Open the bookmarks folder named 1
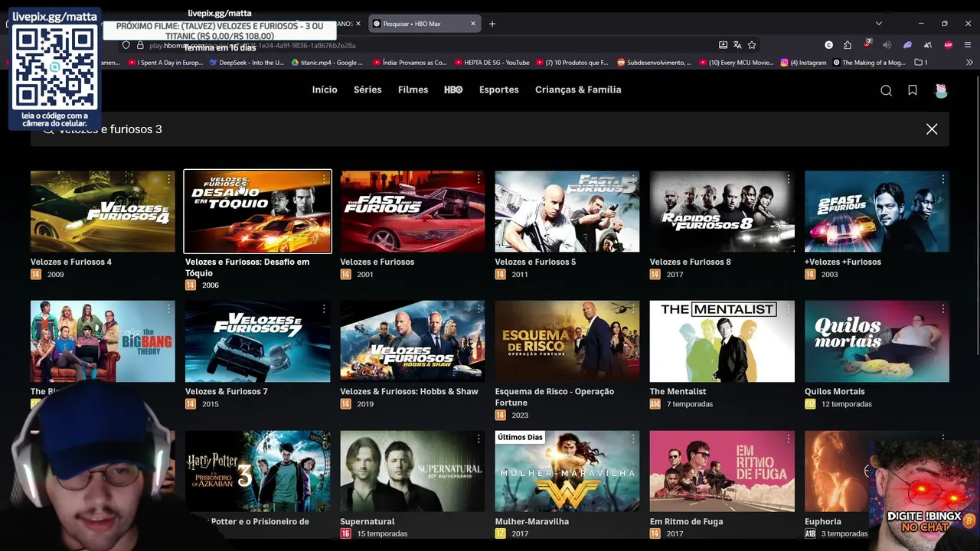Screen dimensions: 980x551 pos(922,63)
